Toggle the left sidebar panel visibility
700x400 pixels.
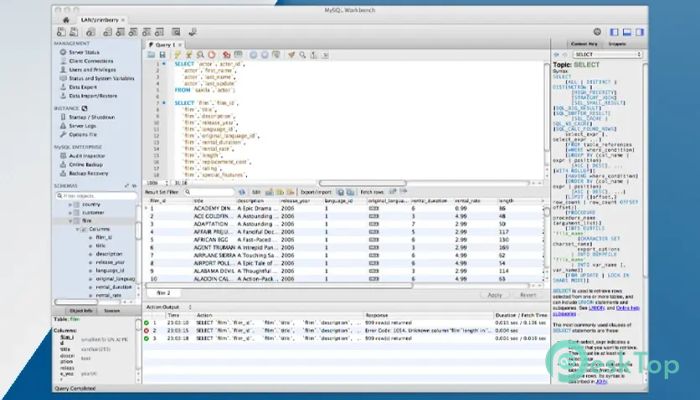coord(614,32)
